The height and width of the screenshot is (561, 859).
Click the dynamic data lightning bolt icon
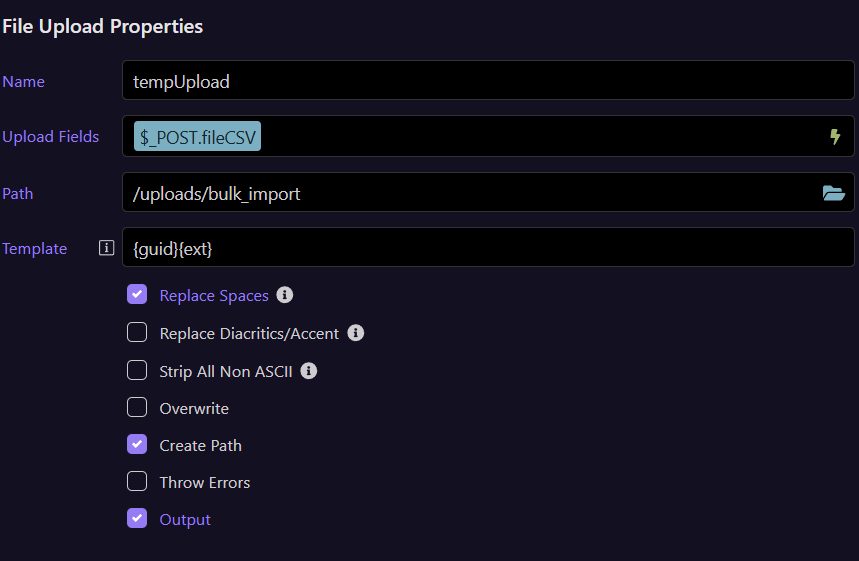(835, 137)
